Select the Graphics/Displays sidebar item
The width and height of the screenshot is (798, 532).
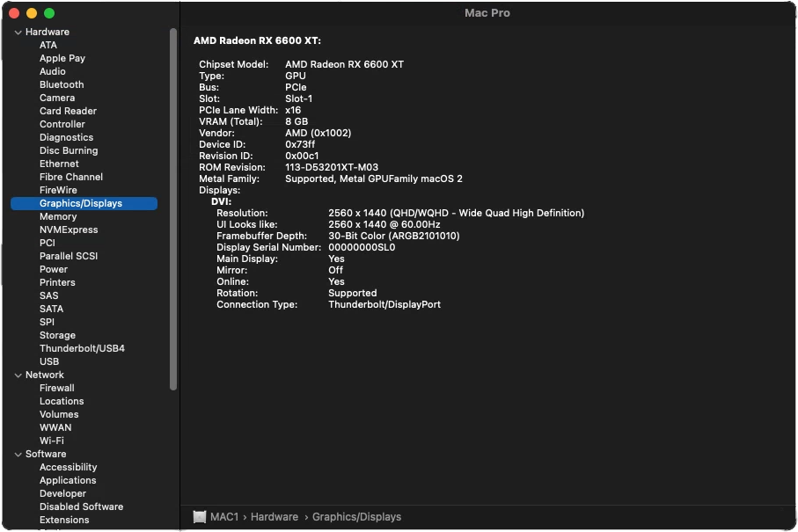point(84,203)
